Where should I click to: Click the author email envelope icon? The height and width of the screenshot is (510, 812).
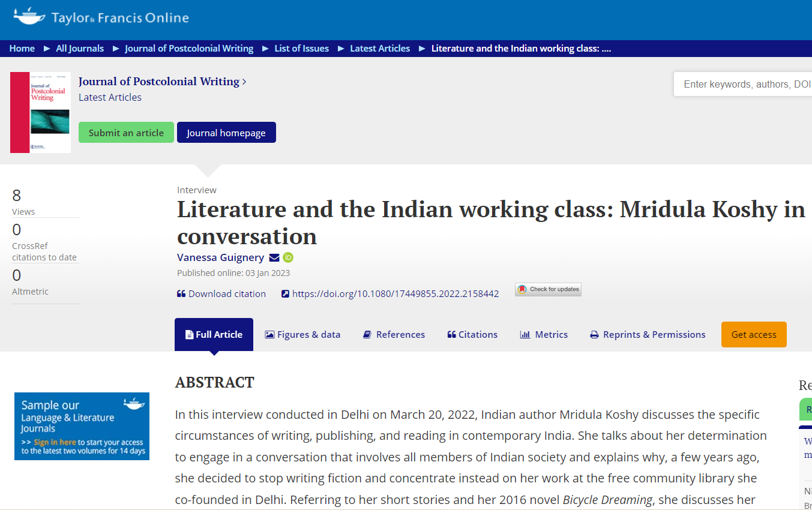274,257
